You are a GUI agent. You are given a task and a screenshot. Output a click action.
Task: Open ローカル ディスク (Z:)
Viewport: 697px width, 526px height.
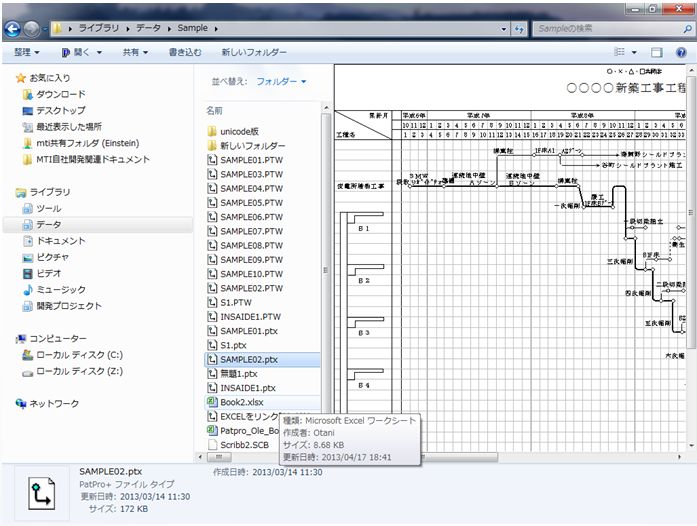tap(79, 371)
